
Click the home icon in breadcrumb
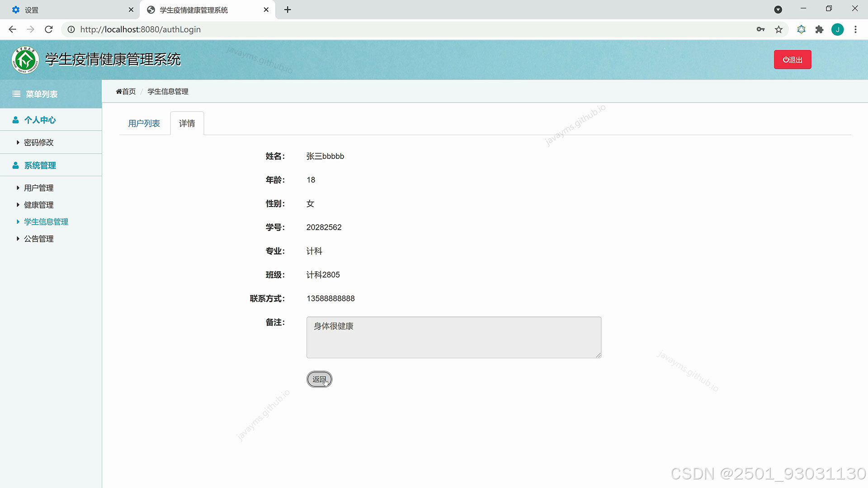119,91
